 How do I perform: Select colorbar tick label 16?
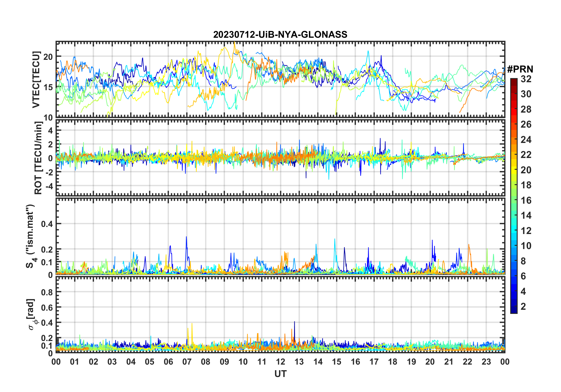(526, 200)
